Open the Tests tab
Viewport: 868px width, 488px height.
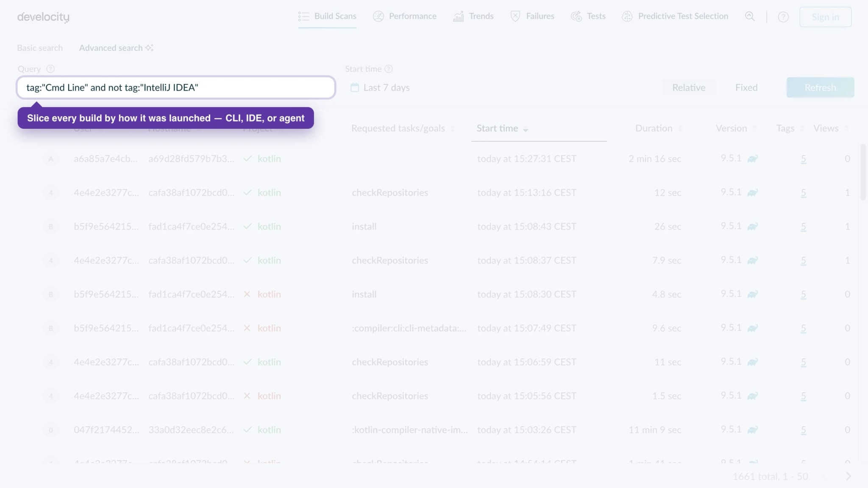[588, 16]
